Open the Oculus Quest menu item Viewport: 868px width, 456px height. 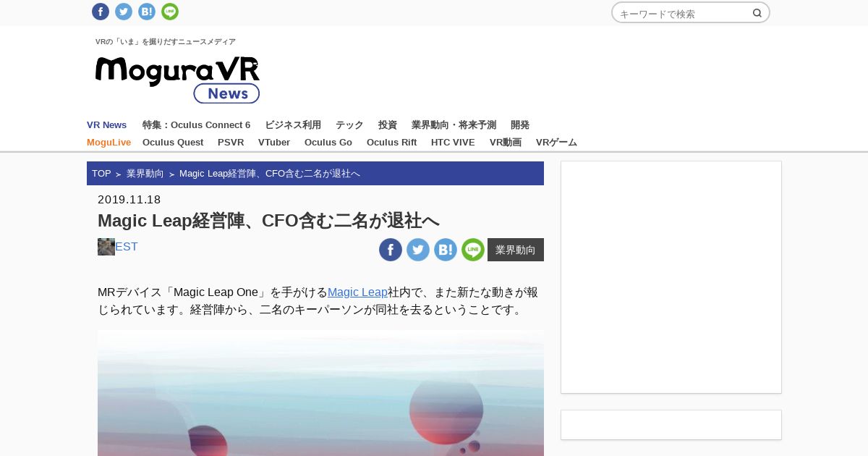[x=173, y=142]
